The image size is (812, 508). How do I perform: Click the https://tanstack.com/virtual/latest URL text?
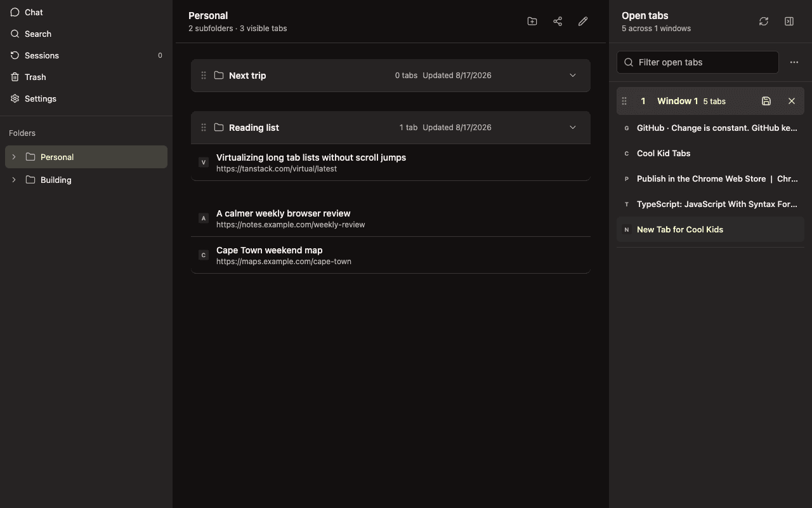pos(277,169)
